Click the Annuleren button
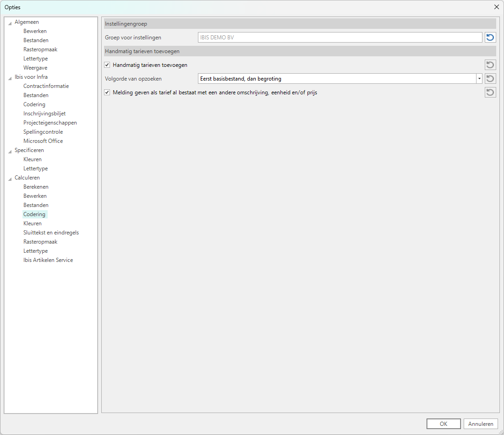The width and height of the screenshot is (504, 435). click(481, 424)
